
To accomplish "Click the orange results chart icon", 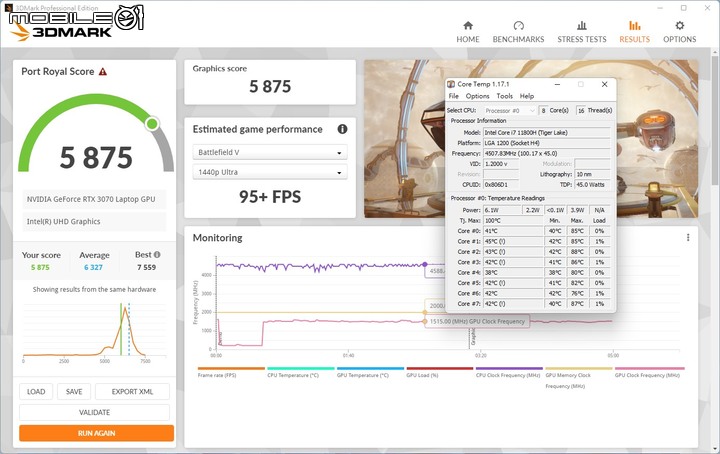I will click(x=635, y=25).
